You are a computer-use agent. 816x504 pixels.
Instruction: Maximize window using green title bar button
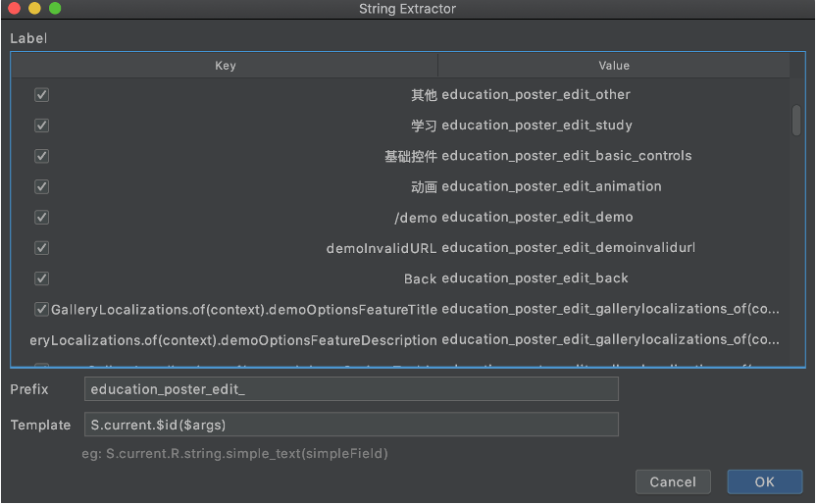click(x=55, y=8)
